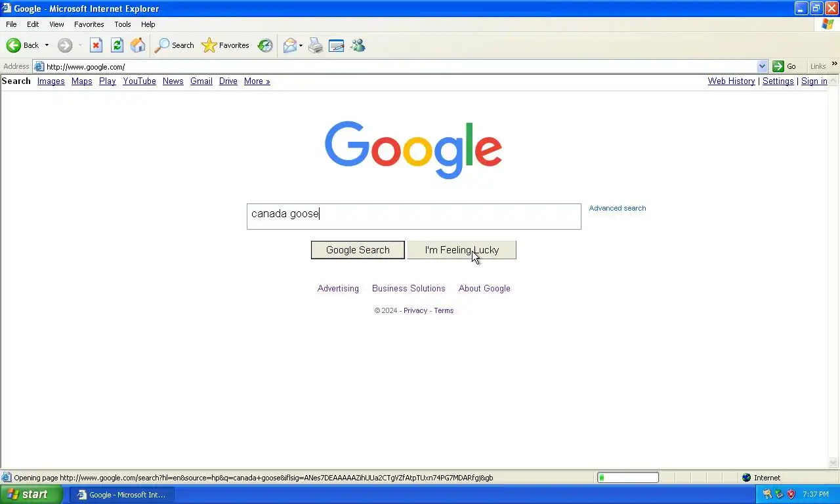Viewport: 840px width, 504px height.
Task: Go to the Home page icon
Action: (x=138, y=45)
